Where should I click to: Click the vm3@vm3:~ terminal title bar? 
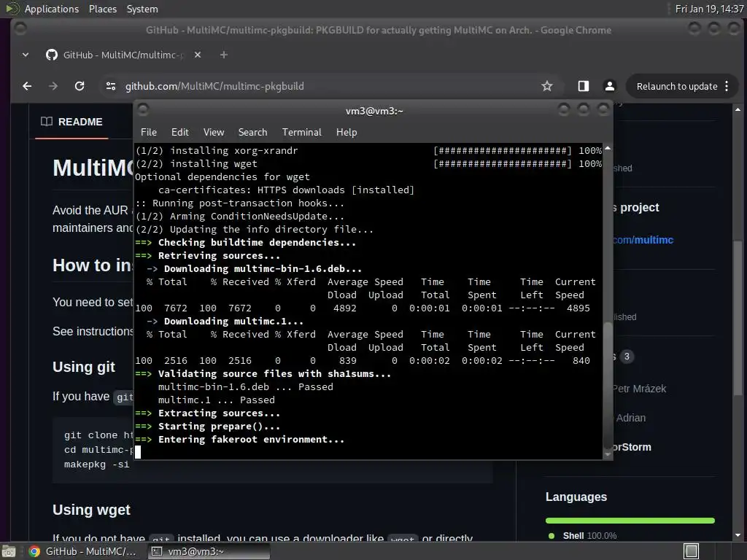[374, 111]
